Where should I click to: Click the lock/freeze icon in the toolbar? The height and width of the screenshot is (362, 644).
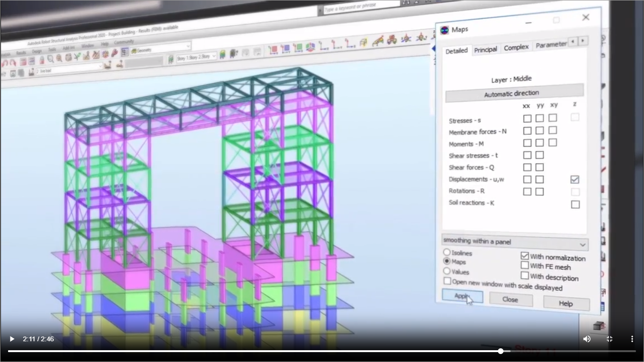[x=42, y=59]
